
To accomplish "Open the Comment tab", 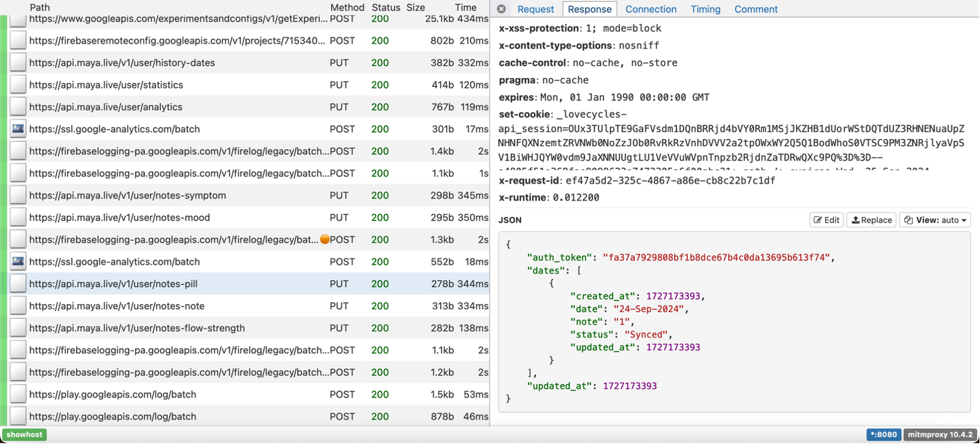I will 756,9.
